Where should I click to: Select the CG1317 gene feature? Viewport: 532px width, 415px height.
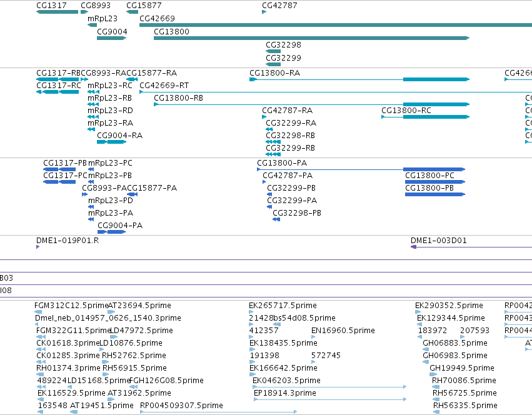(57, 12)
